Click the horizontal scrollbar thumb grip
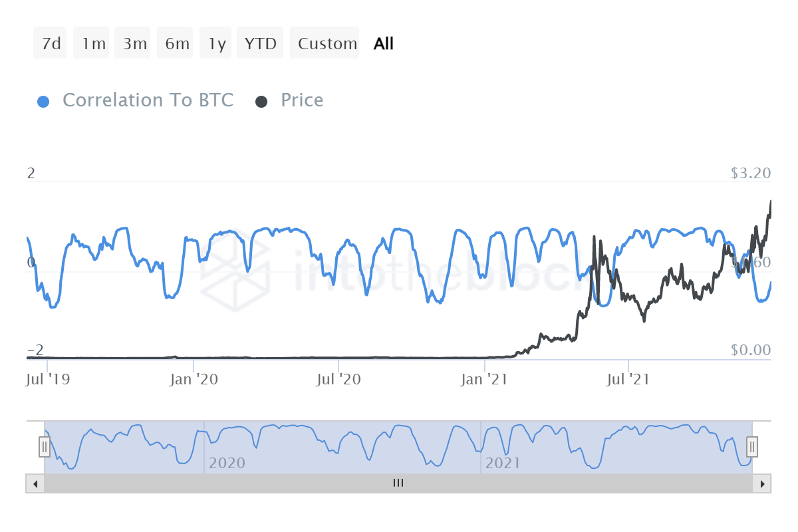 (x=398, y=483)
